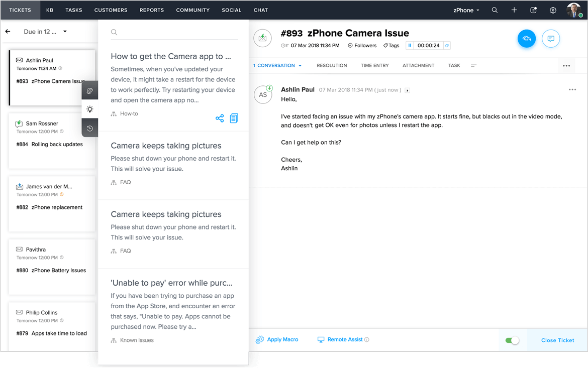The height and width of the screenshot is (369, 588).
Task: Open the settings gear in top bar
Action: point(553,10)
